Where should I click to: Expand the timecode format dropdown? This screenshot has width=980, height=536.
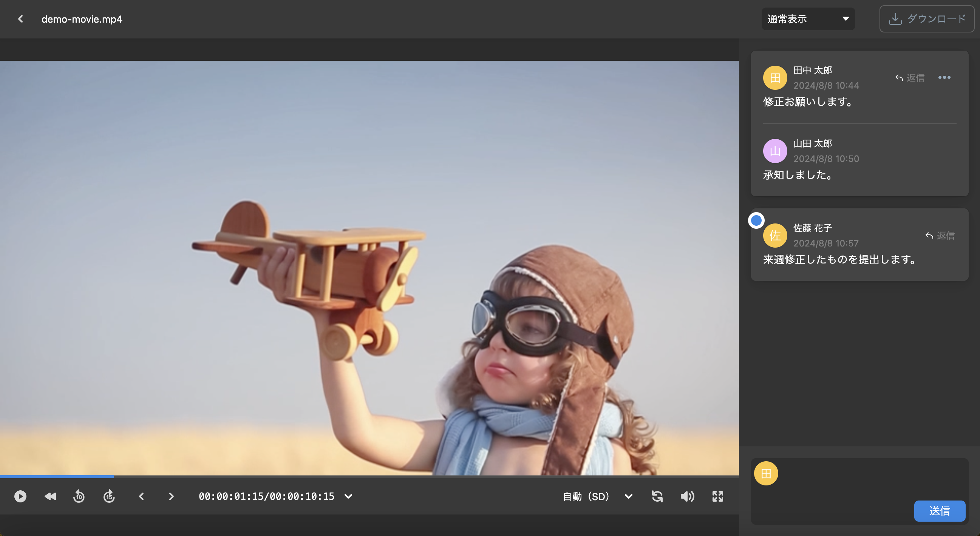(x=348, y=496)
